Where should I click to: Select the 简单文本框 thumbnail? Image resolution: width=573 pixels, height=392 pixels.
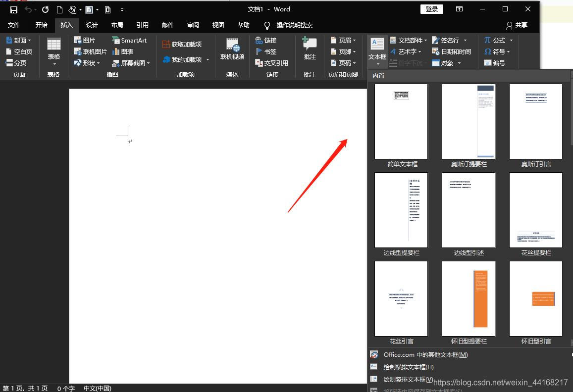(401, 122)
